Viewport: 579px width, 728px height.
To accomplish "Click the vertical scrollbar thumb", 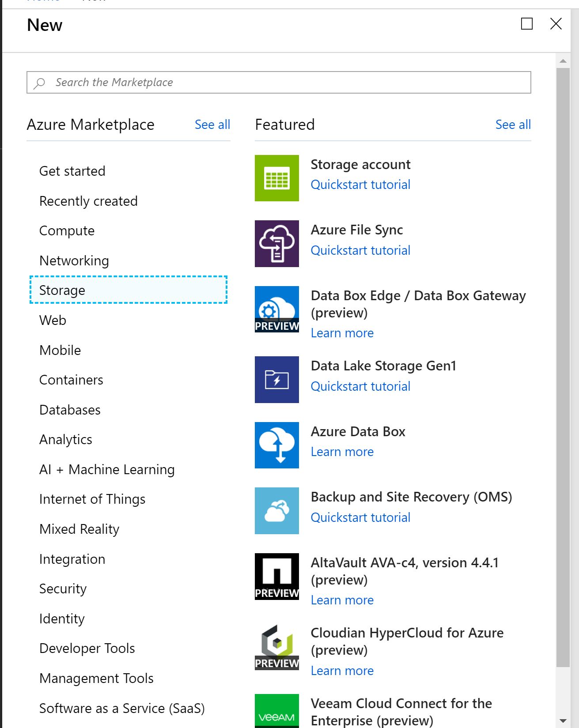I will click(563, 367).
